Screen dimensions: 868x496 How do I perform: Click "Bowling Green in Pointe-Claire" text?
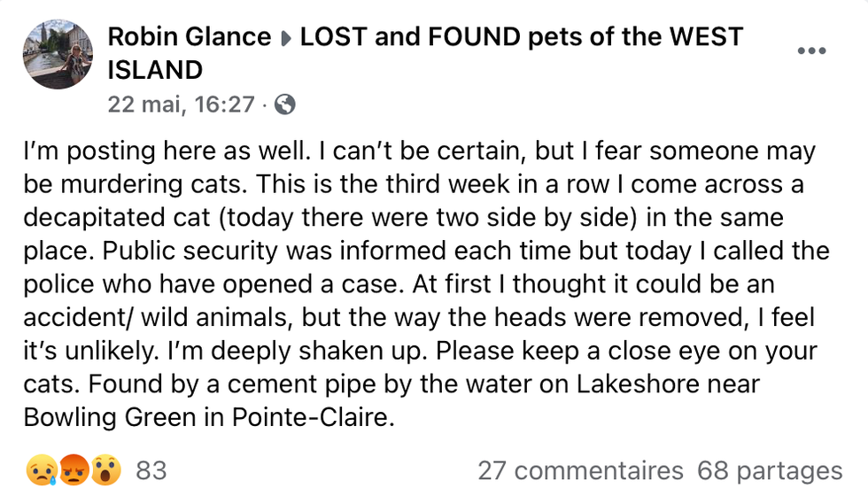pyautogui.click(x=208, y=417)
